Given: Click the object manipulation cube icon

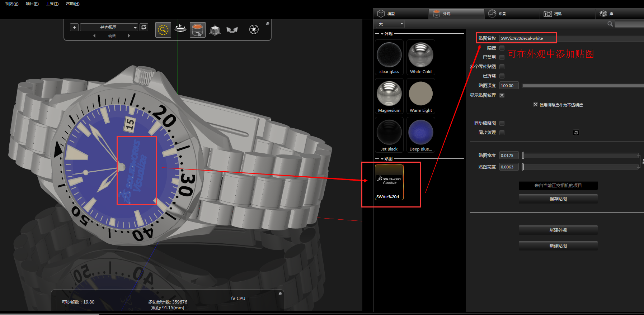Looking at the screenshot, I should (215, 30).
